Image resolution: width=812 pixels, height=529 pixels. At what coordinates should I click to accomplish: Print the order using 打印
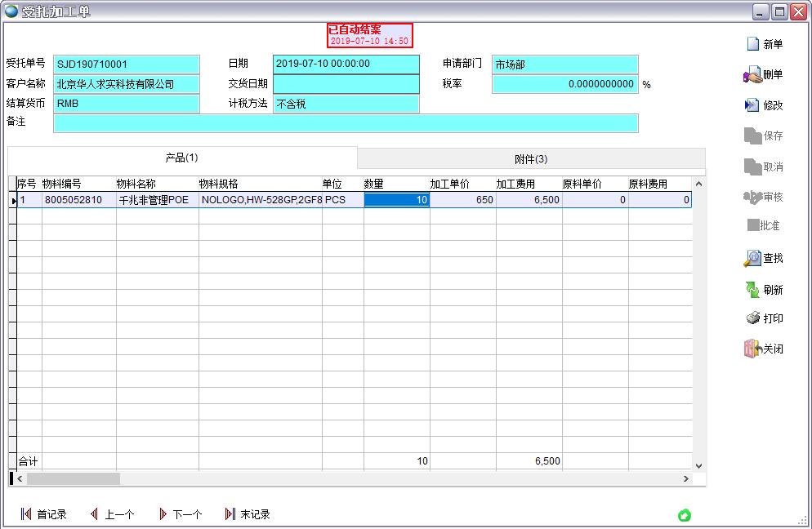pyautogui.click(x=752, y=318)
